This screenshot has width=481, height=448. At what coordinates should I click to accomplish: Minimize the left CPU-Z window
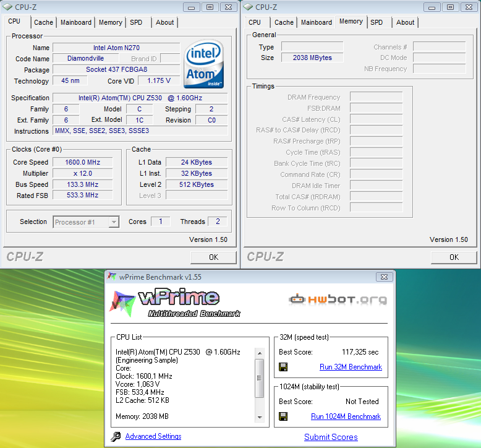click(x=192, y=7)
